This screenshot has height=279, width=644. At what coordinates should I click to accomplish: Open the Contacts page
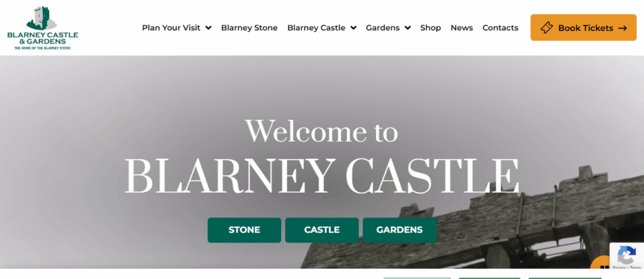500,28
